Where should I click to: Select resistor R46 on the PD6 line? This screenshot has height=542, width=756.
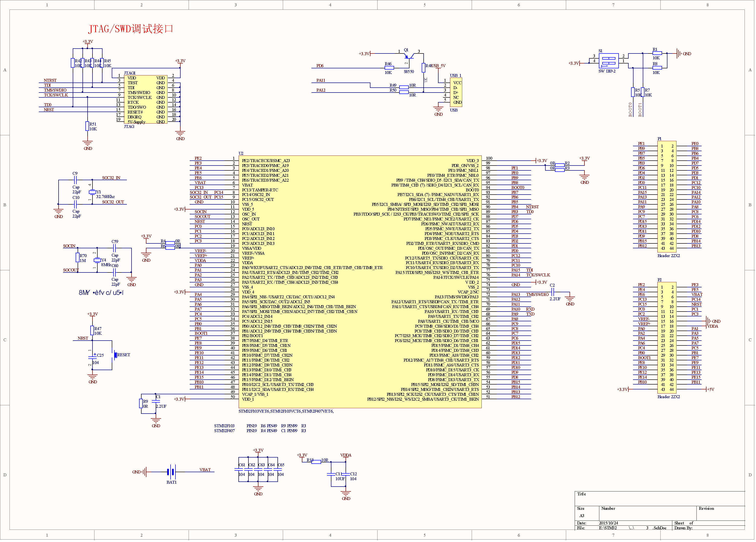click(x=389, y=68)
